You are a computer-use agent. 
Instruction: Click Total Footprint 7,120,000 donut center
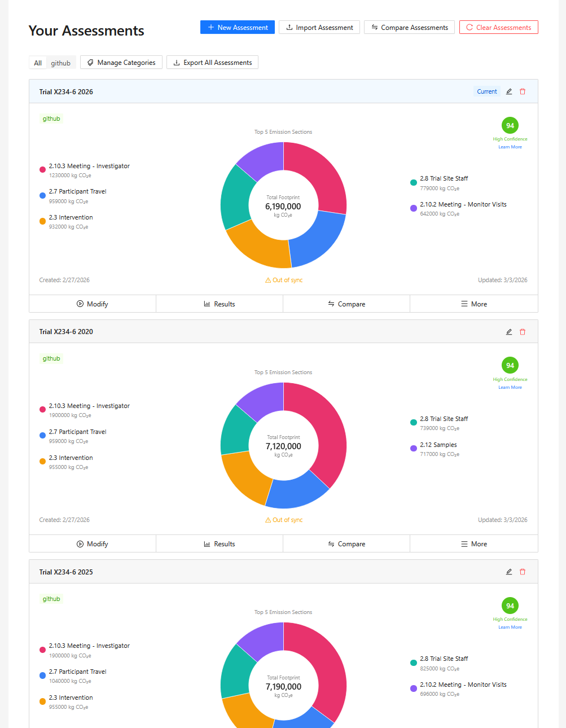coord(283,446)
